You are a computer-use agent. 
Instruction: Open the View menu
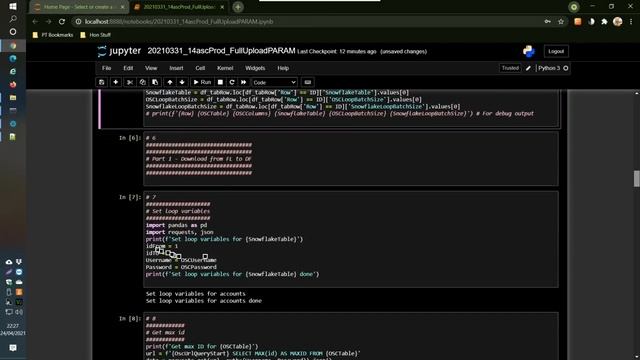151,68
